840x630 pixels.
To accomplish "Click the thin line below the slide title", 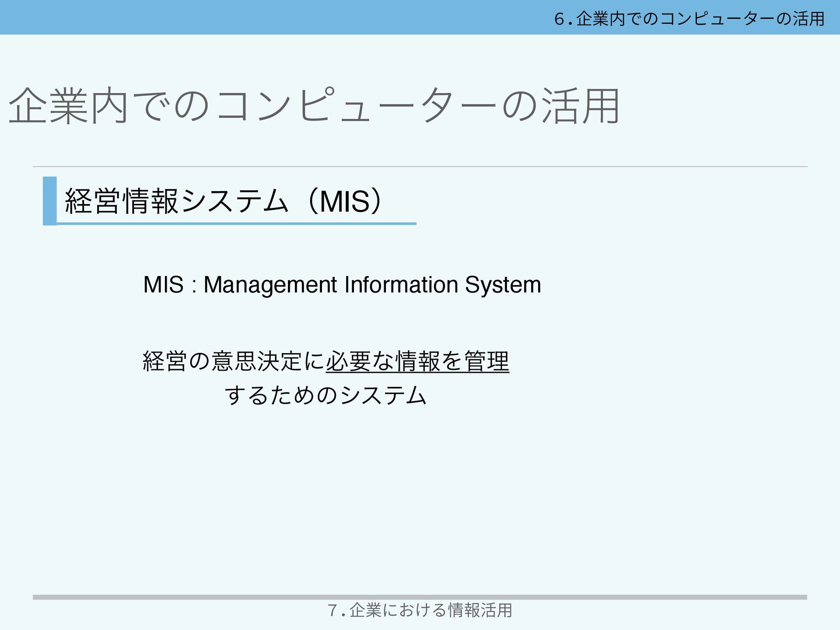I will [420, 167].
